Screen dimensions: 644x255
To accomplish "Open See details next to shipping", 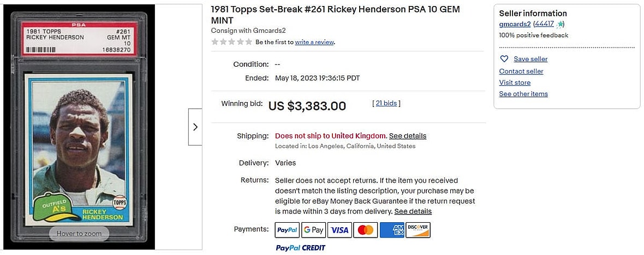I will [x=408, y=136].
